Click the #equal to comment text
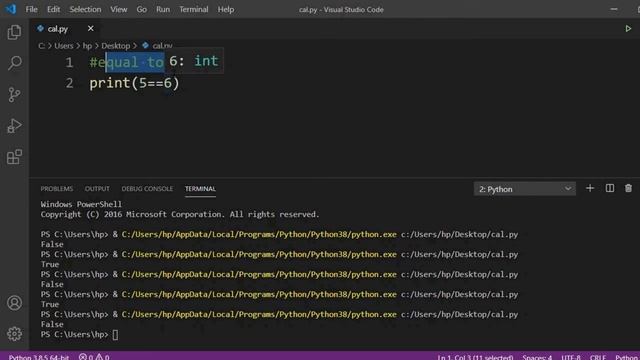 [127, 62]
